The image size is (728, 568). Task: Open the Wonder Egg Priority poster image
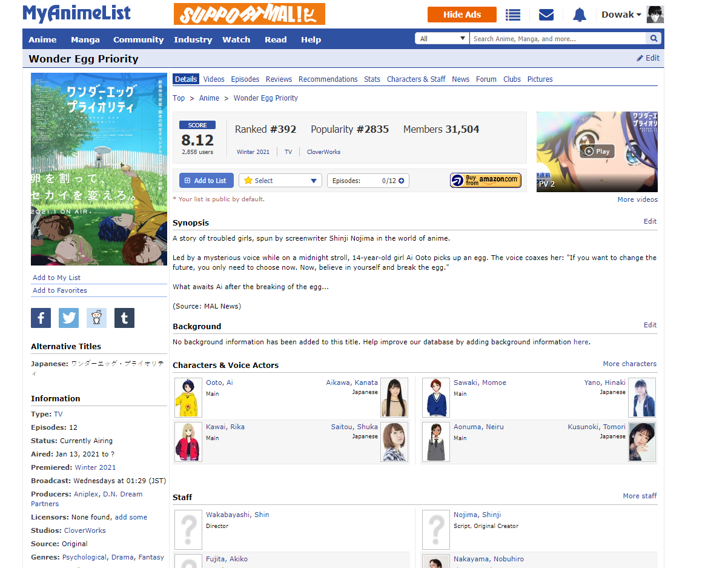[x=99, y=169]
